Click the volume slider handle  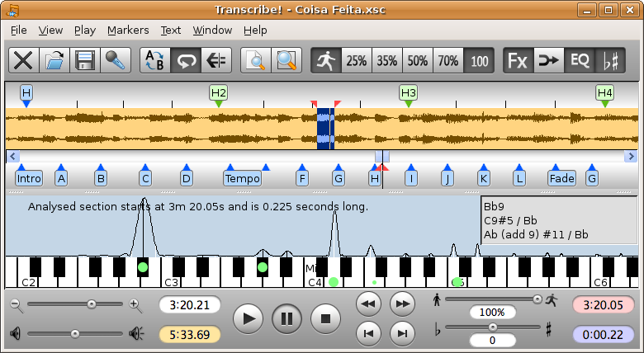(75, 334)
